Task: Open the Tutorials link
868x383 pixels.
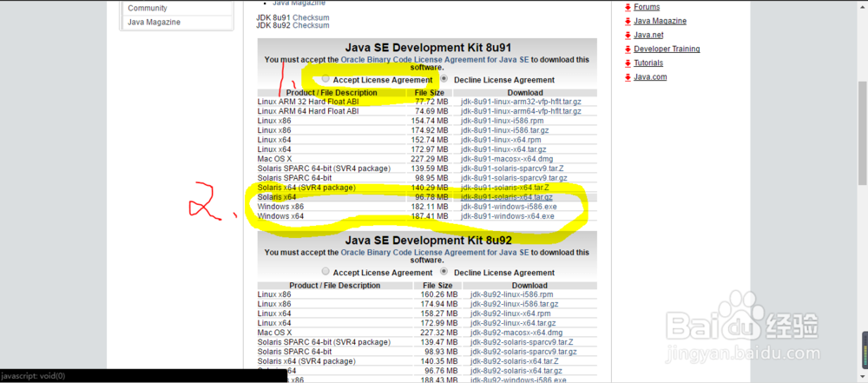Action: pos(648,63)
